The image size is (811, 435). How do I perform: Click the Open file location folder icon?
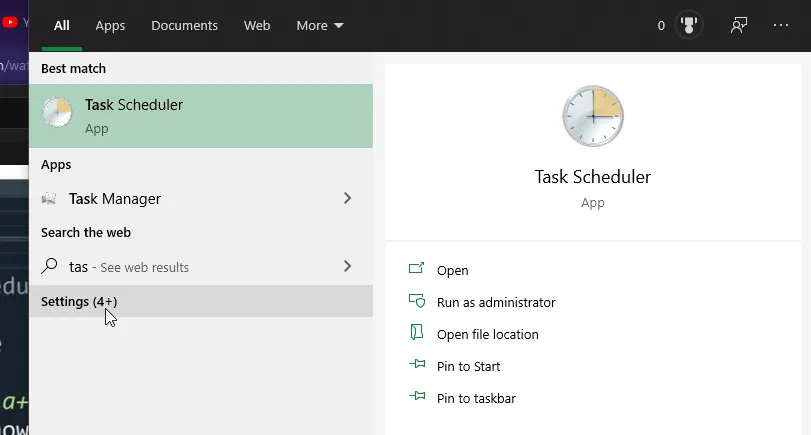click(x=416, y=332)
